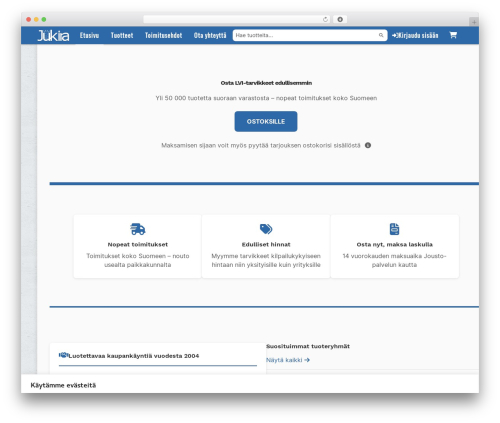Select Luotettavaa kaupankäyntiä vuodesta 2004 text
Viewport: 500px width, 423px height.
pyautogui.click(x=134, y=356)
